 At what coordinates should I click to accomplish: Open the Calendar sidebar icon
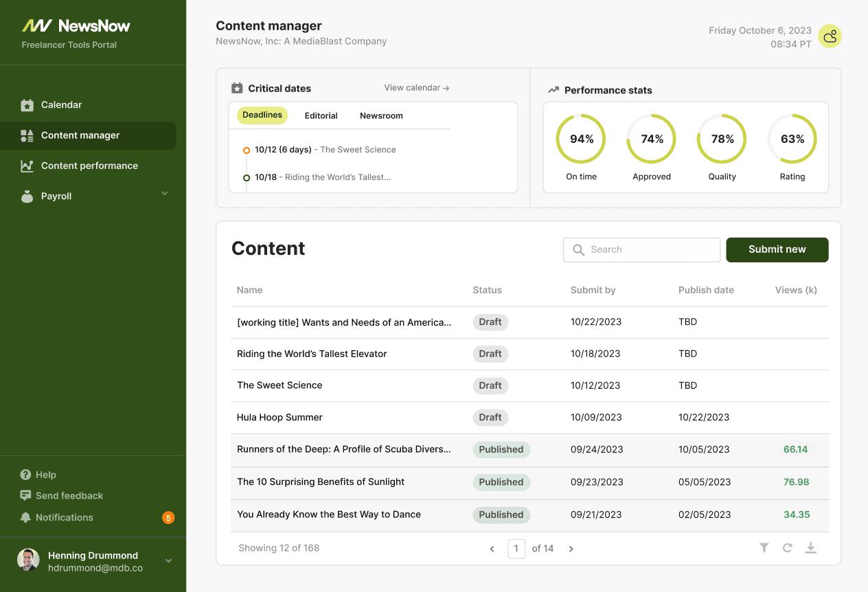coord(27,104)
